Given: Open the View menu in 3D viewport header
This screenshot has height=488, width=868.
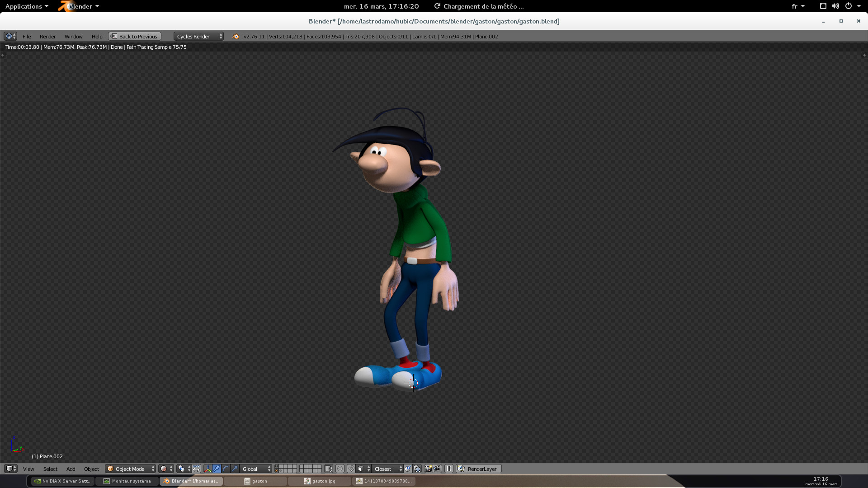Looking at the screenshot, I should pyautogui.click(x=28, y=469).
